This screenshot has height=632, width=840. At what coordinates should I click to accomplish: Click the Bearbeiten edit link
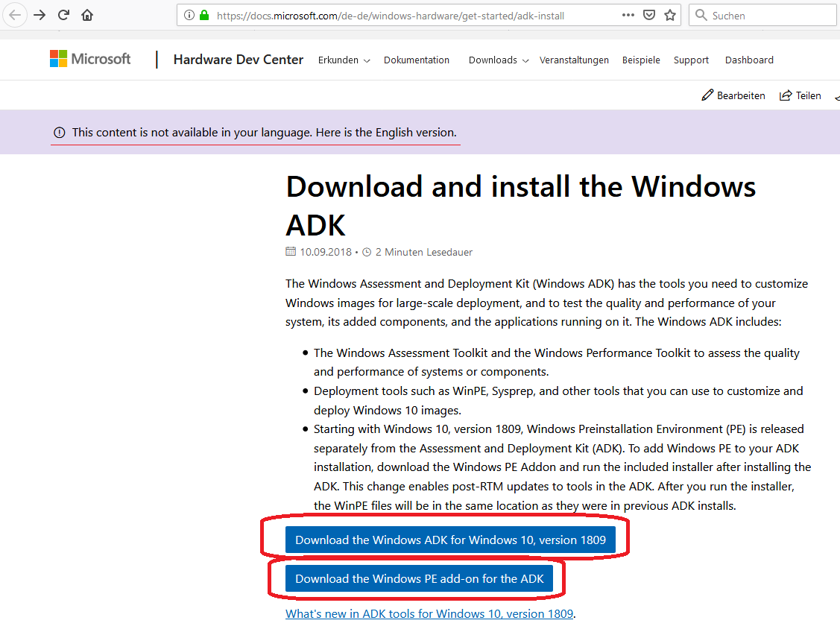click(x=733, y=95)
